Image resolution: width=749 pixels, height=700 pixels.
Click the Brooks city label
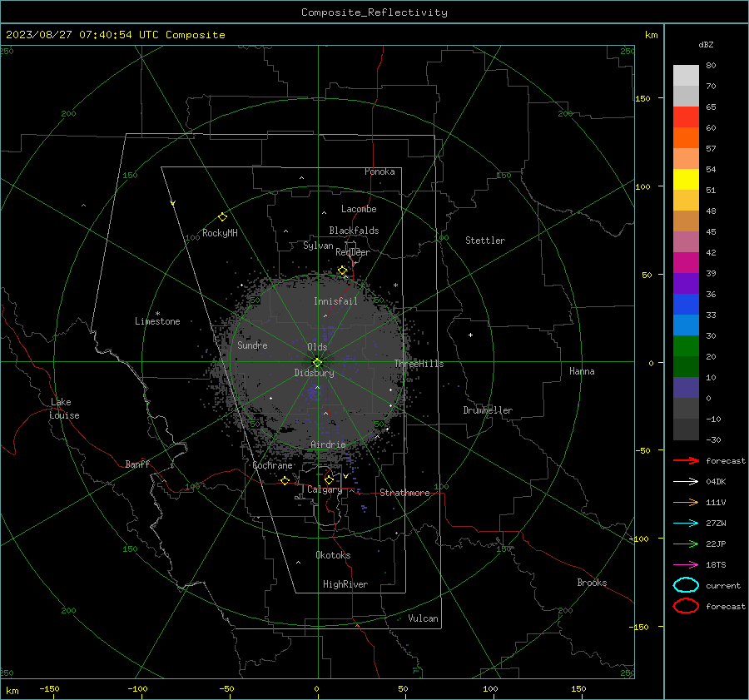[x=592, y=583]
